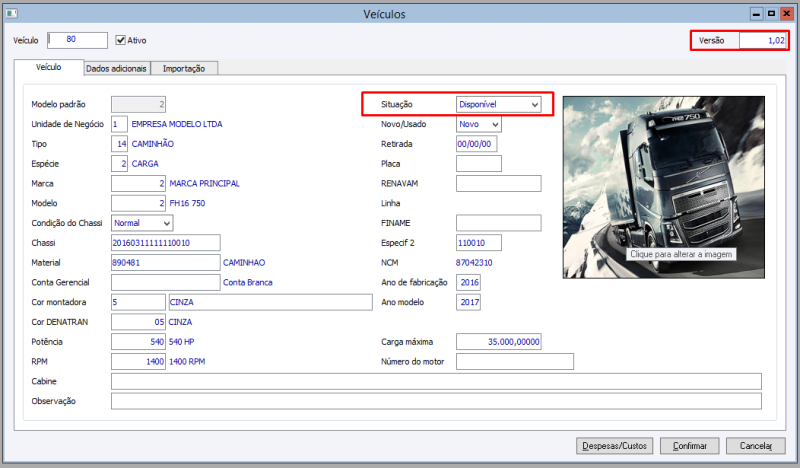The image size is (800, 468).
Task: Click the Modelo code field
Action: [138, 203]
